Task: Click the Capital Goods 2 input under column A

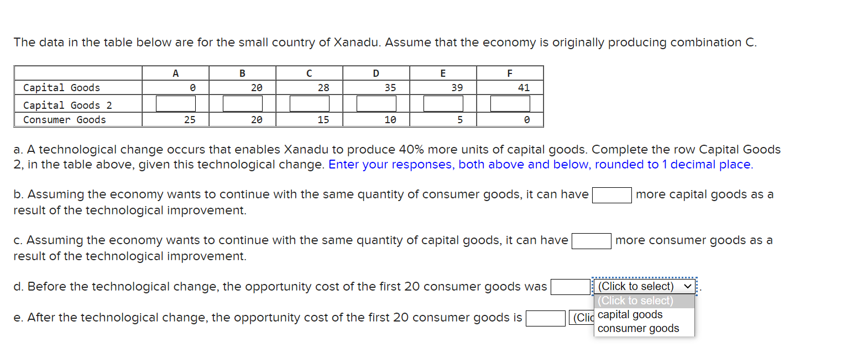Action: (x=175, y=103)
